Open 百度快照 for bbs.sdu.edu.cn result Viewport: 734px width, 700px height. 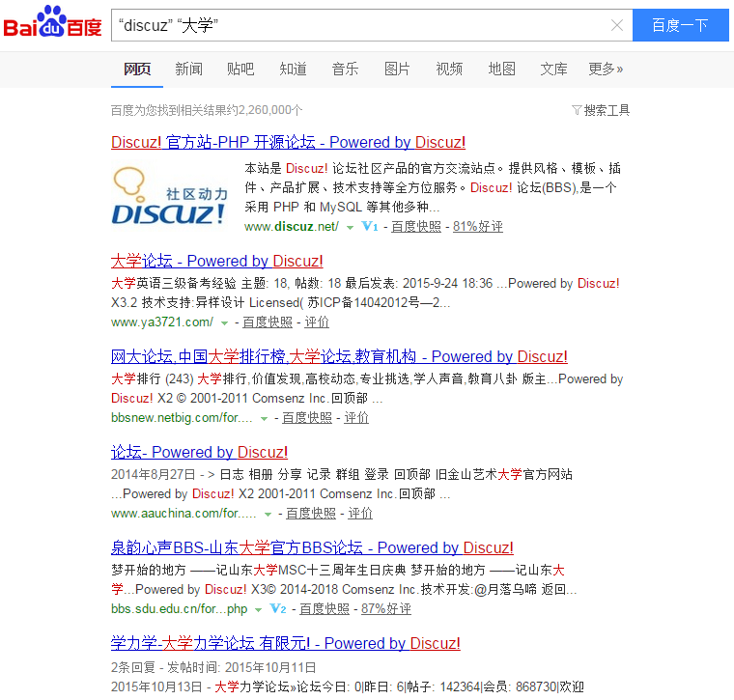pos(325,608)
